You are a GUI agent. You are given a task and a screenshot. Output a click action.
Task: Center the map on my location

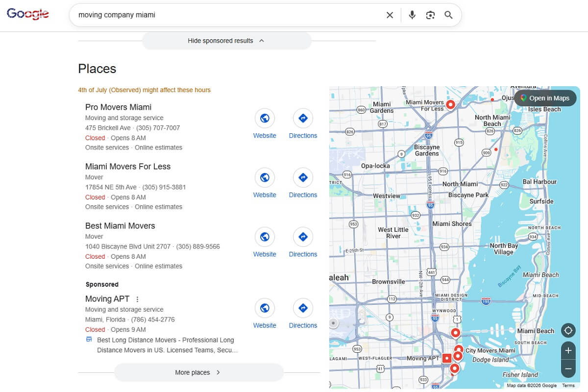(x=568, y=330)
